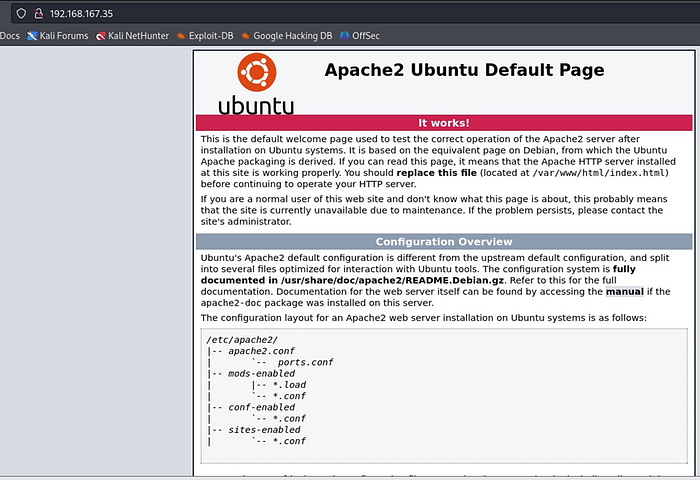Click the shield tracking protection icon
Image resolution: width=700 pixels, height=480 pixels.
(x=21, y=14)
